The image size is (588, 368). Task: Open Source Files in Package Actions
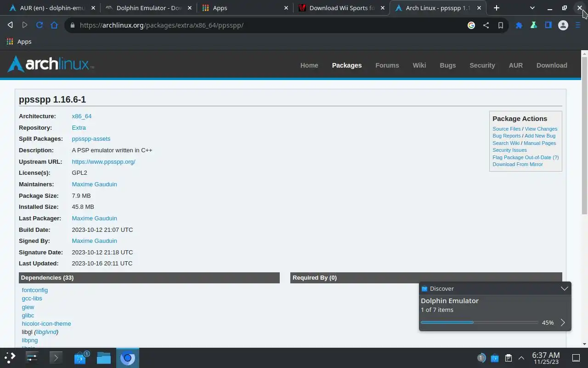[507, 129]
